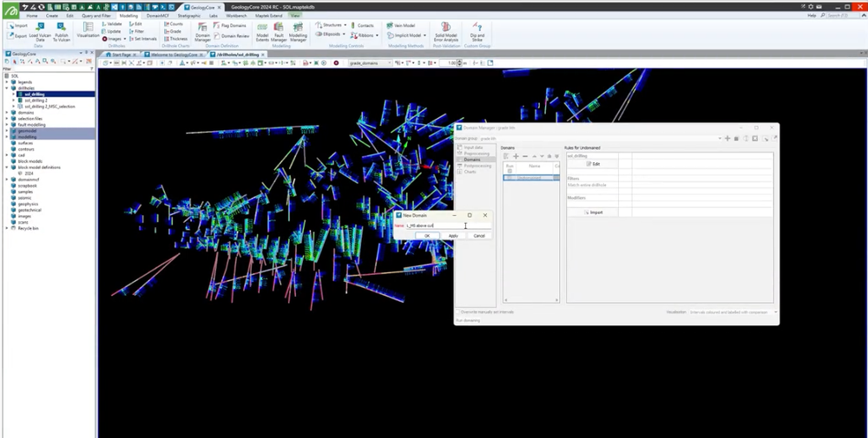Open the Ribbons dropdown
Viewport: 868px width, 438px height.
[365, 36]
